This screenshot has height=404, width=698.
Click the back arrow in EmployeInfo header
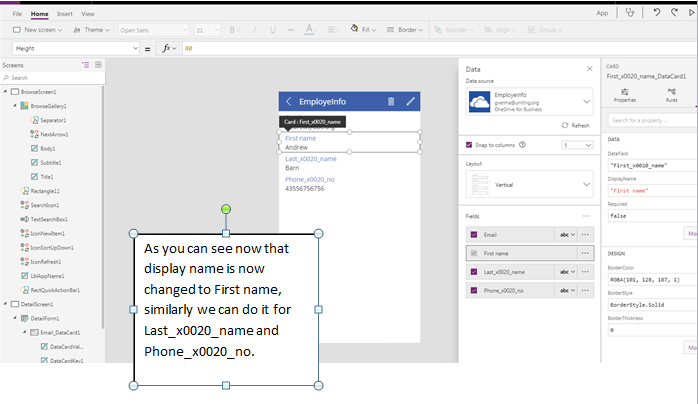288,101
